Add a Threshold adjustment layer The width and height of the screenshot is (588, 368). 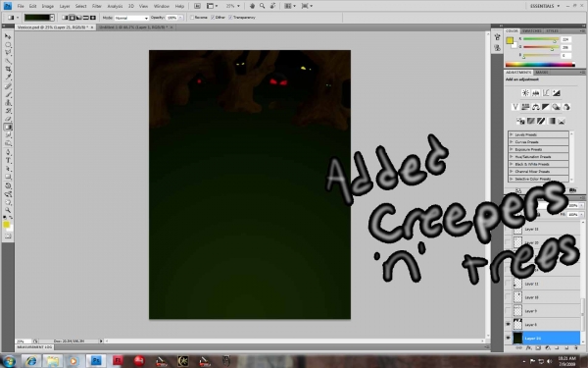541,121
